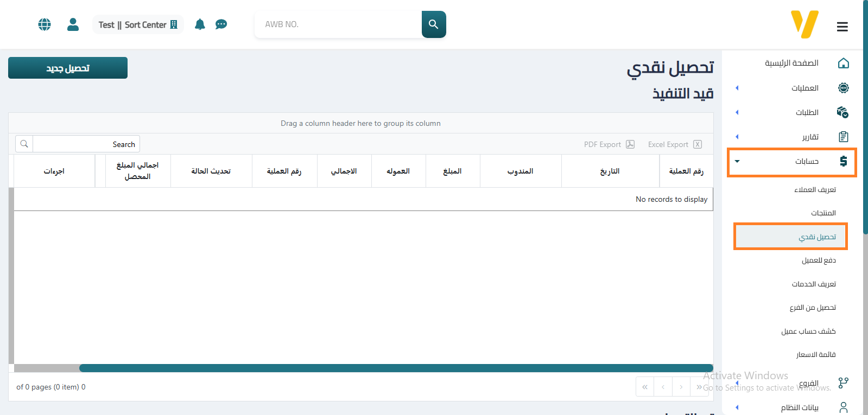Expand the العمليات menu arrow
This screenshot has width=868, height=415.
[x=737, y=88]
